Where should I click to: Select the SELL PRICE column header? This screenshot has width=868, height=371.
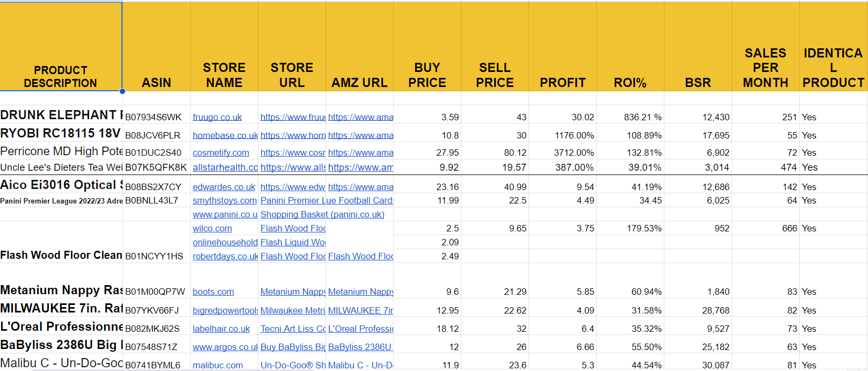[x=495, y=46]
